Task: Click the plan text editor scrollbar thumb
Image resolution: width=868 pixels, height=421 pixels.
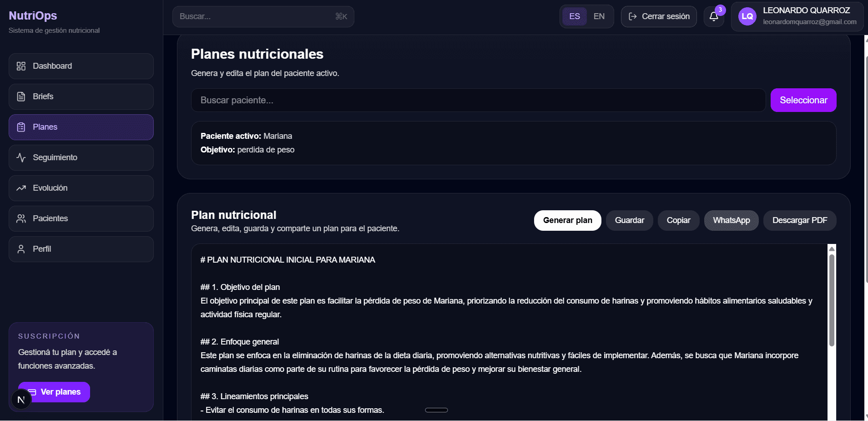Action: (x=832, y=300)
